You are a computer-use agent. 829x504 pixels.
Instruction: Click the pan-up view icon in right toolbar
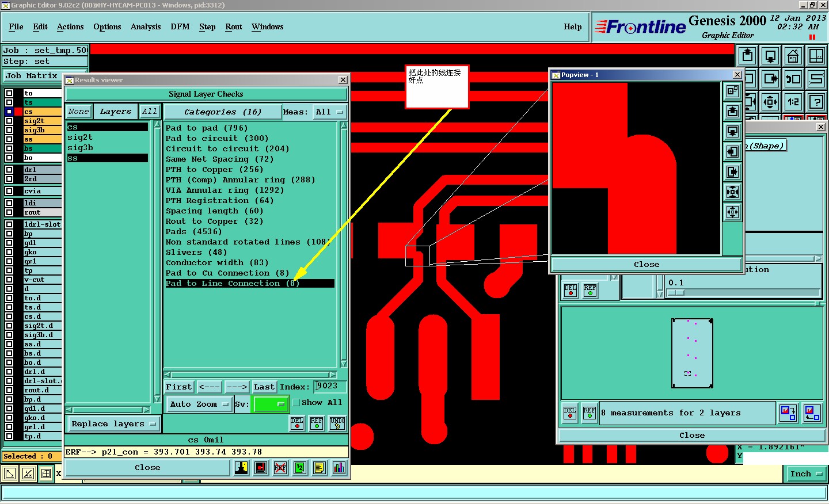click(x=747, y=56)
